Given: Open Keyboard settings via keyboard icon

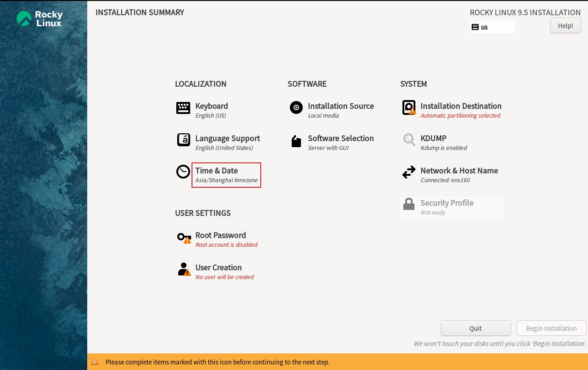Looking at the screenshot, I should (183, 108).
